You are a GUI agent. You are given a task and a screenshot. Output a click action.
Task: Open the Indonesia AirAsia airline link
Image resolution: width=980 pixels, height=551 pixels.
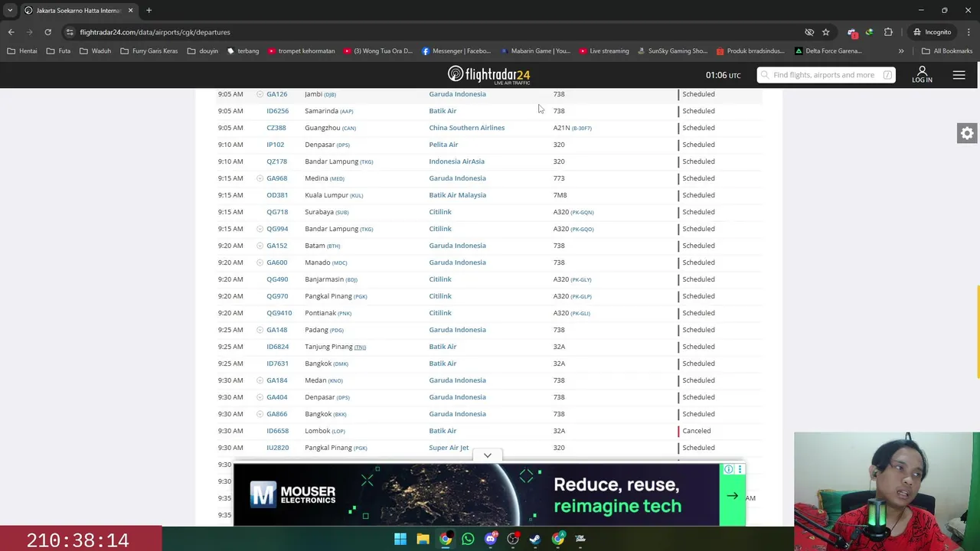[456, 161]
